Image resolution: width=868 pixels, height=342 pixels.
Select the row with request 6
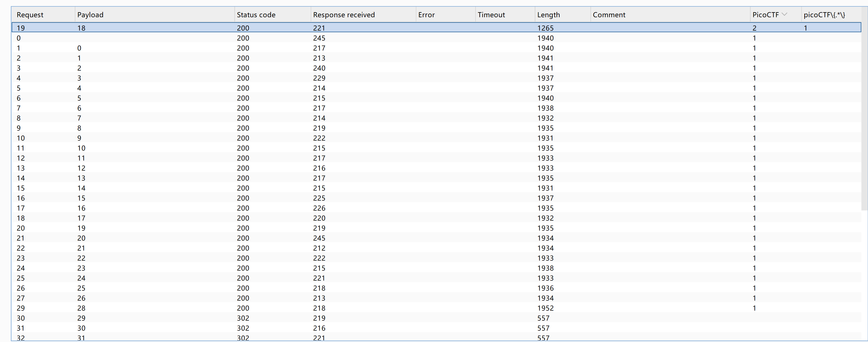point(436,98)
